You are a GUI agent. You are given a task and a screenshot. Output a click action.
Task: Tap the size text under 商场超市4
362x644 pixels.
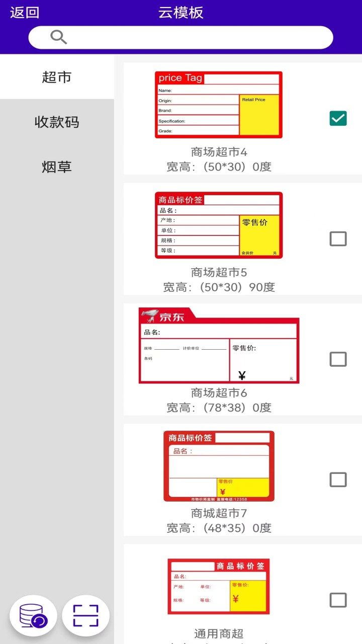(218, 167)
